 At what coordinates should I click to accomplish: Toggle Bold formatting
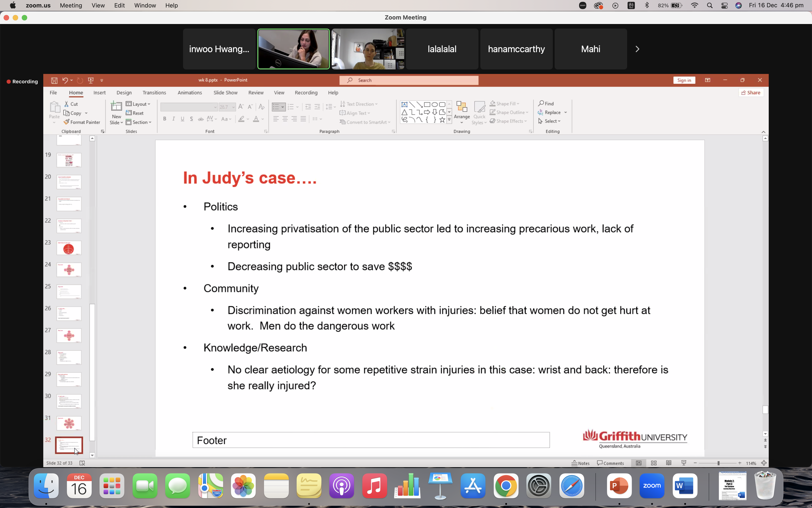(x=164, y=119)
